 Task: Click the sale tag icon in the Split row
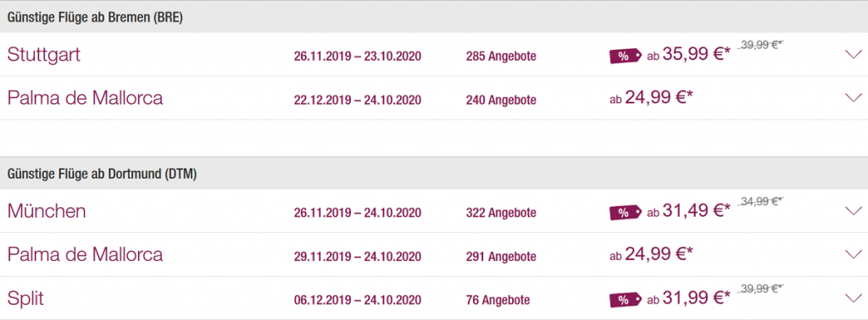click(x=626, y=300)
